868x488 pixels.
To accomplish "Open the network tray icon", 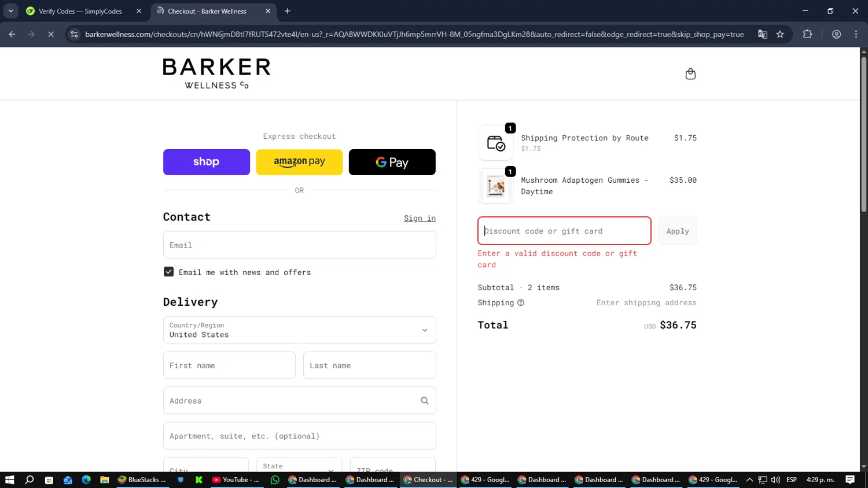I will coord(763,480).
